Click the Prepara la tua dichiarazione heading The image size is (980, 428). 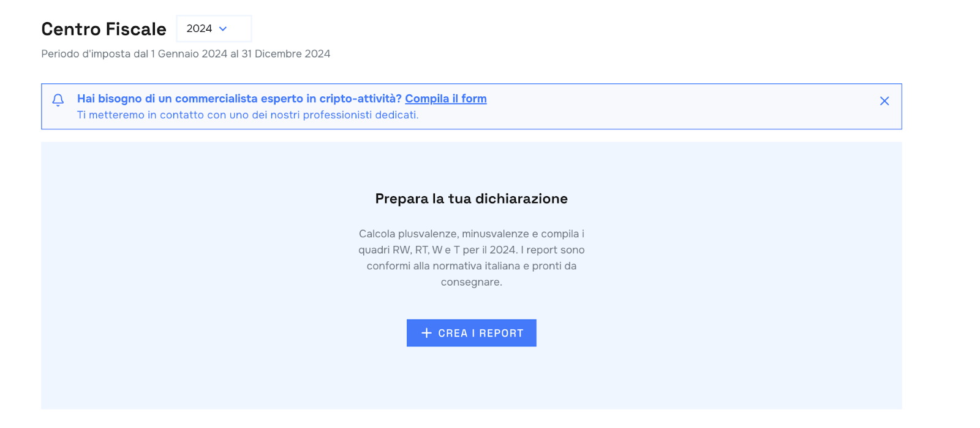tap(472, 199)
